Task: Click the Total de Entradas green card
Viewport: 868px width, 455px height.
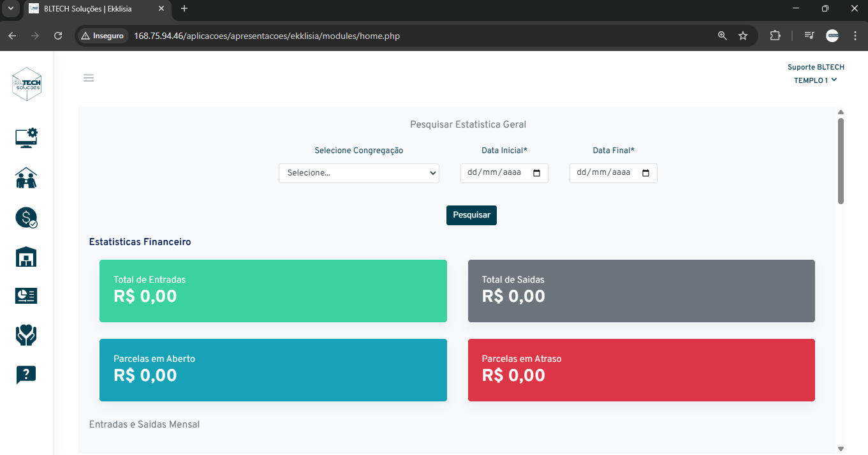Action: pos(273,291)
